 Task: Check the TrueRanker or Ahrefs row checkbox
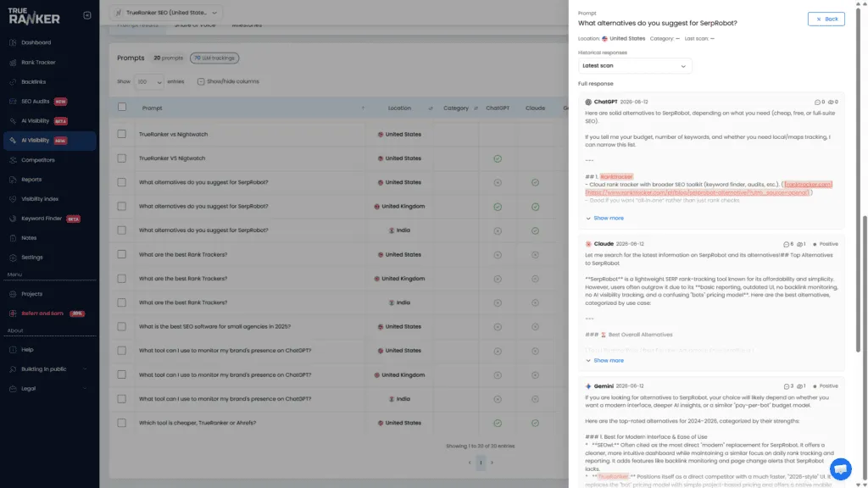coord(122,423)
